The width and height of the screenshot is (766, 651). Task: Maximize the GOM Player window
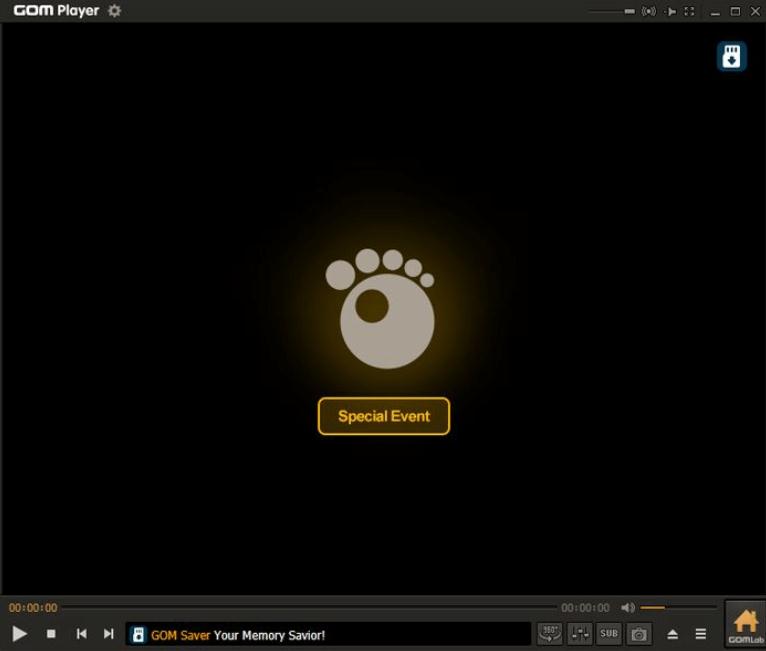pyautogui.click(x=735, y=11)
